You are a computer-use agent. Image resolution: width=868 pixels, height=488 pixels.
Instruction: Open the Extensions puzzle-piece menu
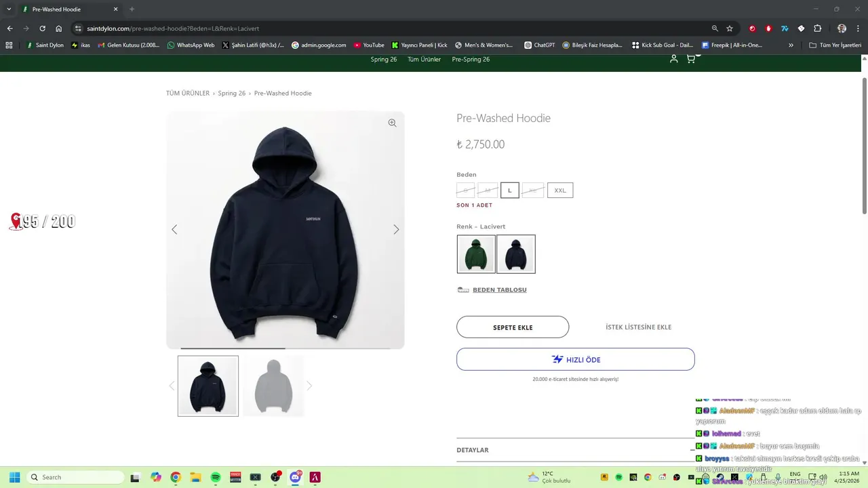point(817,28)
